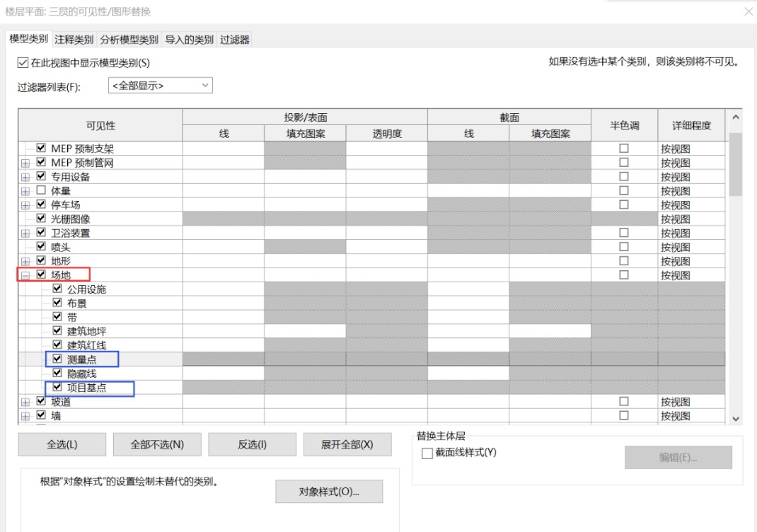Viewport: 757px width, 532px height.
Task: Uncheck 场地 category checkbox
Action: [x=42, y=274]
